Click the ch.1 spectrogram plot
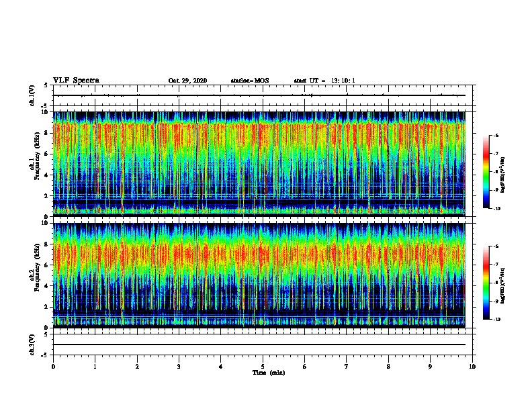This screenshot has width=532, height=411. [x=259, y=164]
